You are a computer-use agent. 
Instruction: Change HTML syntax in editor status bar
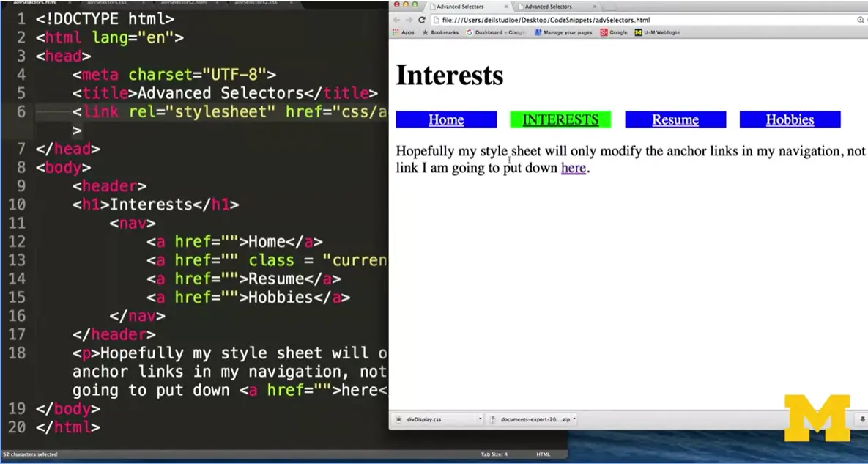543,454
